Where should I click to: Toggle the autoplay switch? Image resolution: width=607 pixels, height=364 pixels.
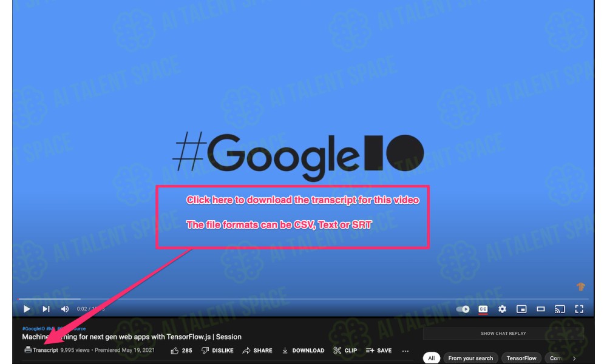463,309
